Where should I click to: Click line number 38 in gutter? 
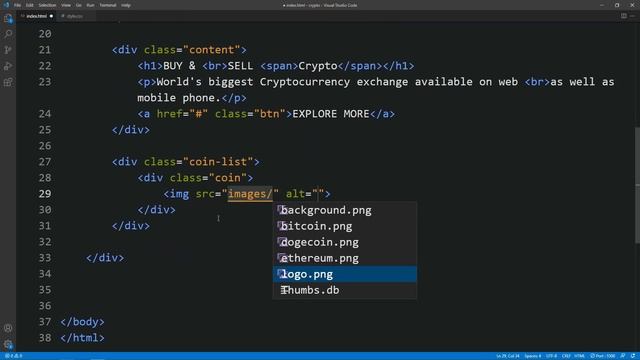pyautogui.click(x=45, y=338)
